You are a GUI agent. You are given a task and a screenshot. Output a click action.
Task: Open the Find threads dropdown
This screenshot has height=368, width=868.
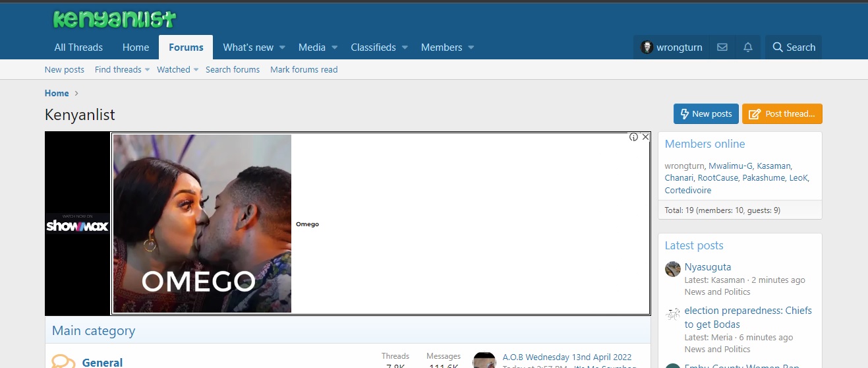pos(123,69)
